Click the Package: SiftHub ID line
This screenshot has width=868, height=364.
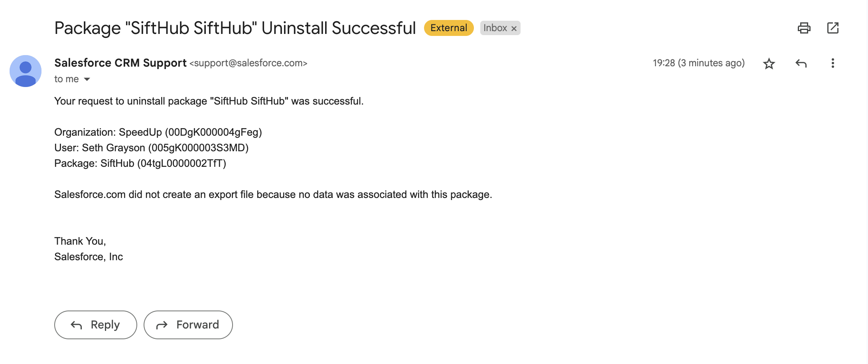click(140, 163)
